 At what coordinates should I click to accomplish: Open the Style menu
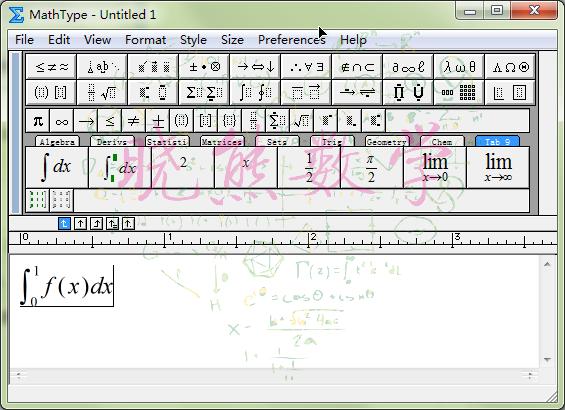193,40
